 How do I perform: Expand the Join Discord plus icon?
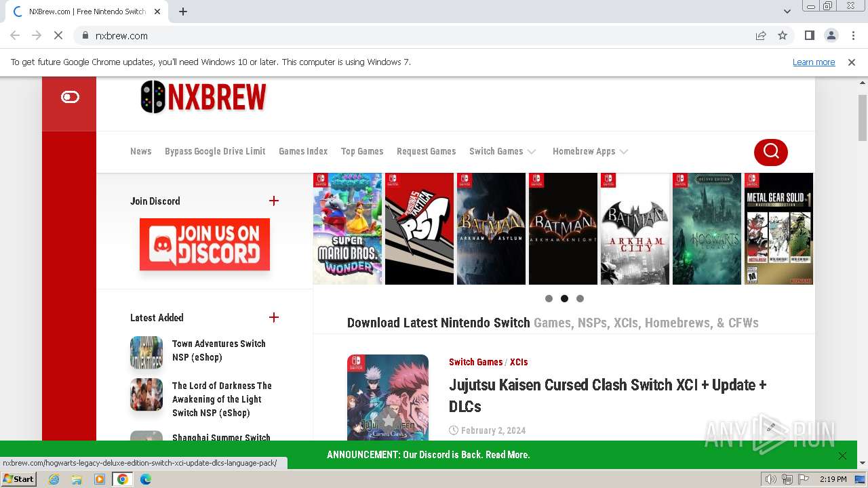coord(274,201)
